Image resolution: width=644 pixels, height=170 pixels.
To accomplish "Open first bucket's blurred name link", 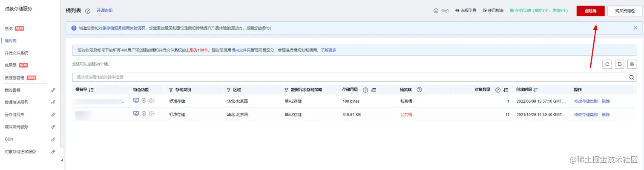I will [x=100, y=102].
